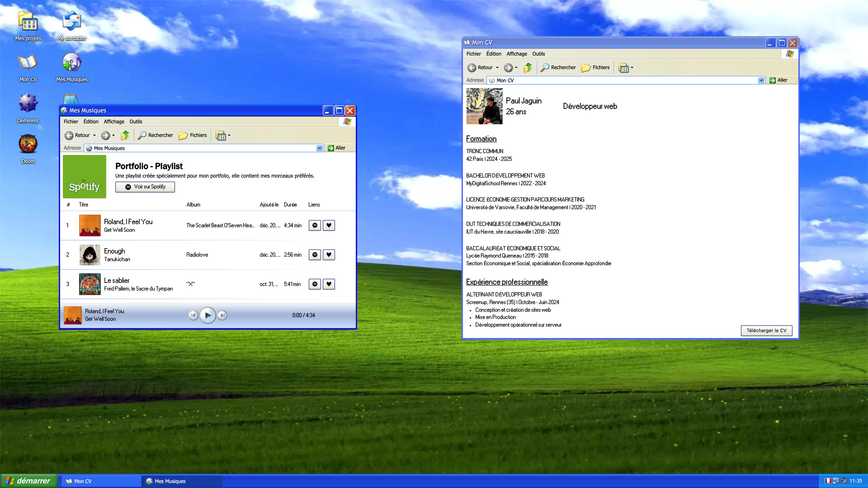Skip to next track in player
Screen dimensions: 868x488
222,315
